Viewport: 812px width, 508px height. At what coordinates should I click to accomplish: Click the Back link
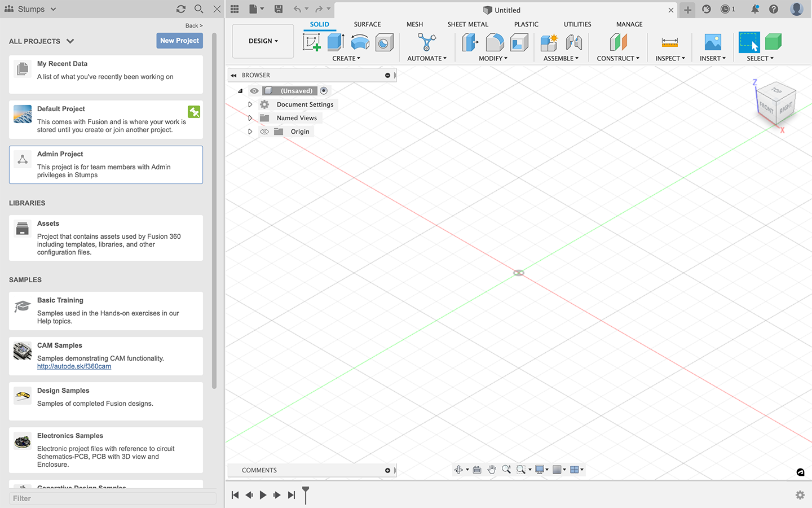pyautogui.click(x=194, y=26)
